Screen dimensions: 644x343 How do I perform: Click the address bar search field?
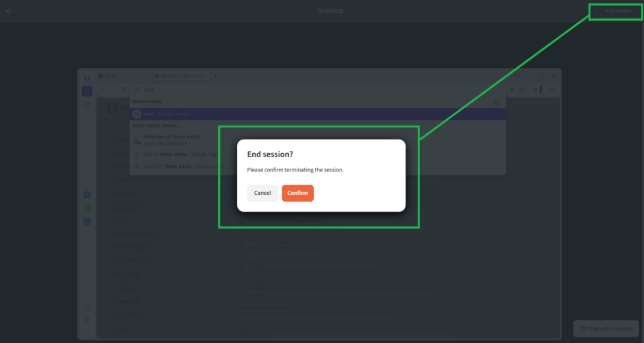tap(314, 90)
